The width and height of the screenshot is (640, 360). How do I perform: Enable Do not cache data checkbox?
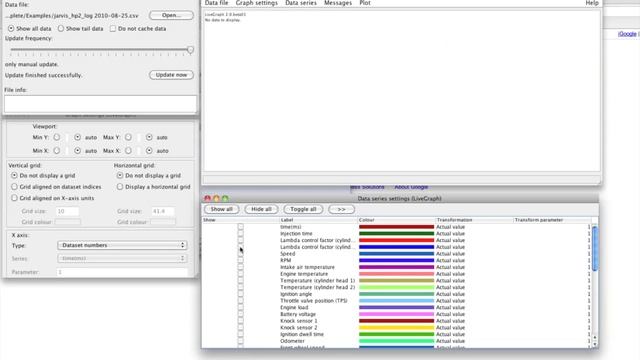113,29
